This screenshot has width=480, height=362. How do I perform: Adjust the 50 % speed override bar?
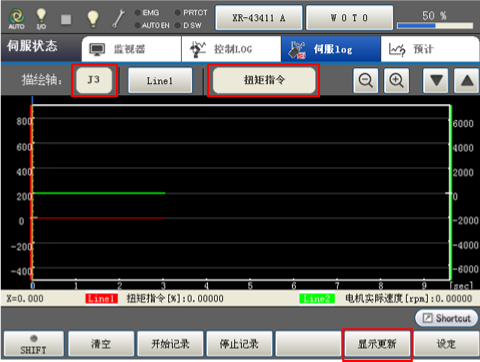click(435, 25)
